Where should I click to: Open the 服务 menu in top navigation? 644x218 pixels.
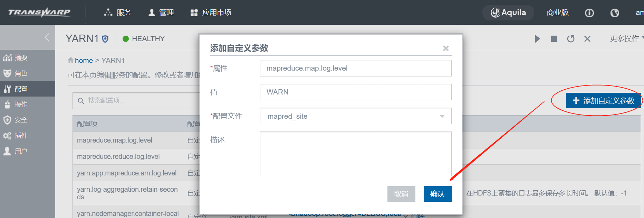118,12
